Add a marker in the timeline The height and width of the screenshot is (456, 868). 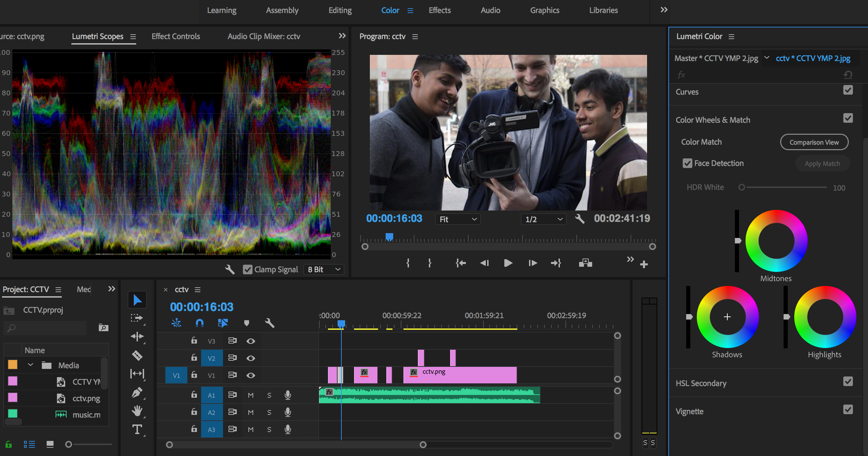click(x=246, y=323)
